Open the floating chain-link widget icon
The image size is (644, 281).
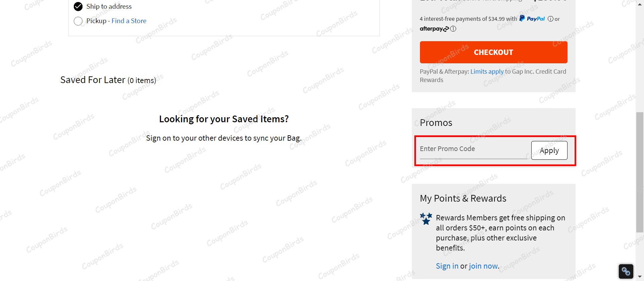point(626,271)
